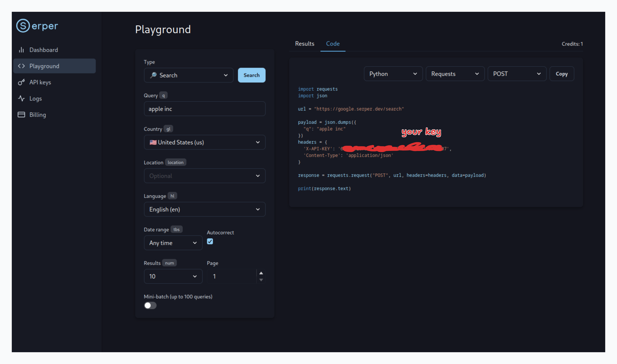Select the Playground code icon in sidebar
The width and height of the screenshot is (617, 364).
21,66
